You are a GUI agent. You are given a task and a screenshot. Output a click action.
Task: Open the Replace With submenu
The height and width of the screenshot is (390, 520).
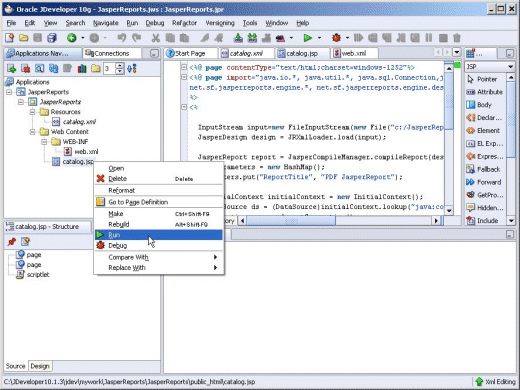[x=159, y=268]
